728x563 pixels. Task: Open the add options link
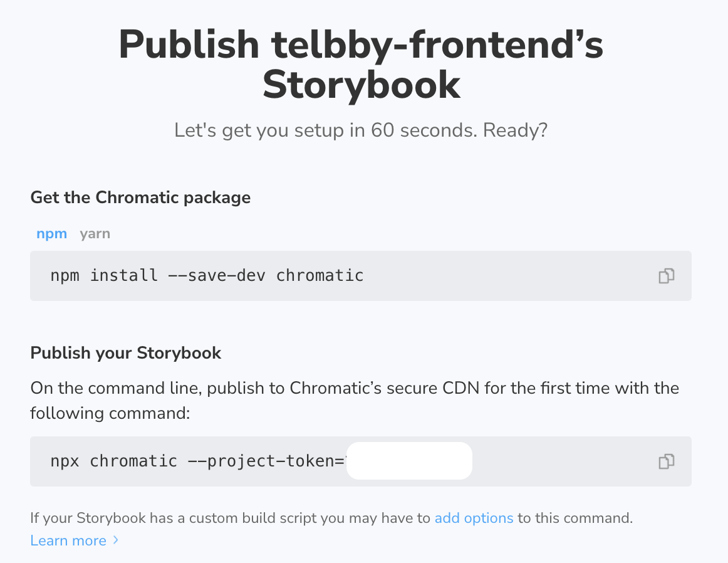pos(474,518)
